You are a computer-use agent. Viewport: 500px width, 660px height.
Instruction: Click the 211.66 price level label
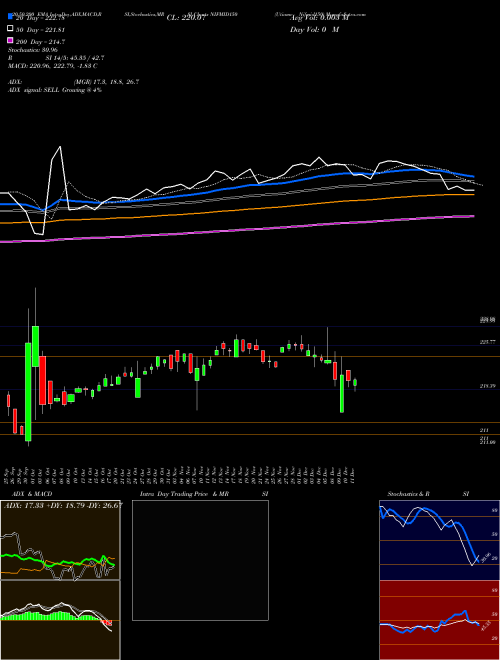[488, 442]
